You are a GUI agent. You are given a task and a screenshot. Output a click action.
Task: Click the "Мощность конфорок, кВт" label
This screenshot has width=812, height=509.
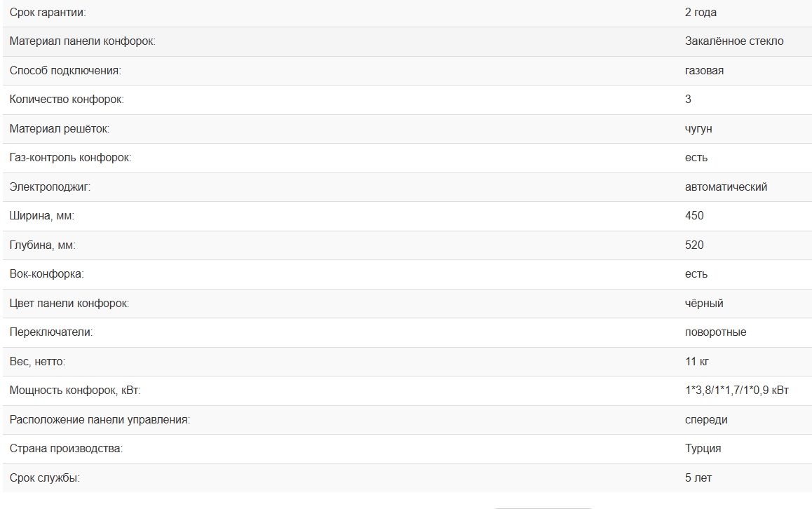(80, 391)
